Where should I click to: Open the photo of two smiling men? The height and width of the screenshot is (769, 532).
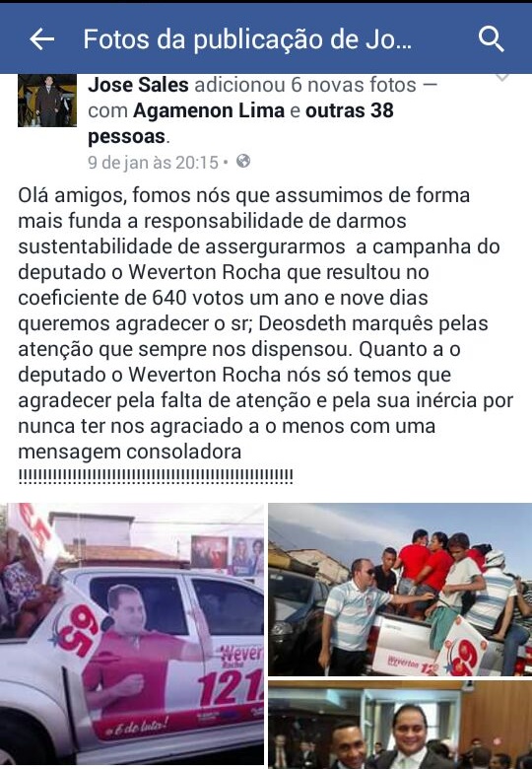400,725
